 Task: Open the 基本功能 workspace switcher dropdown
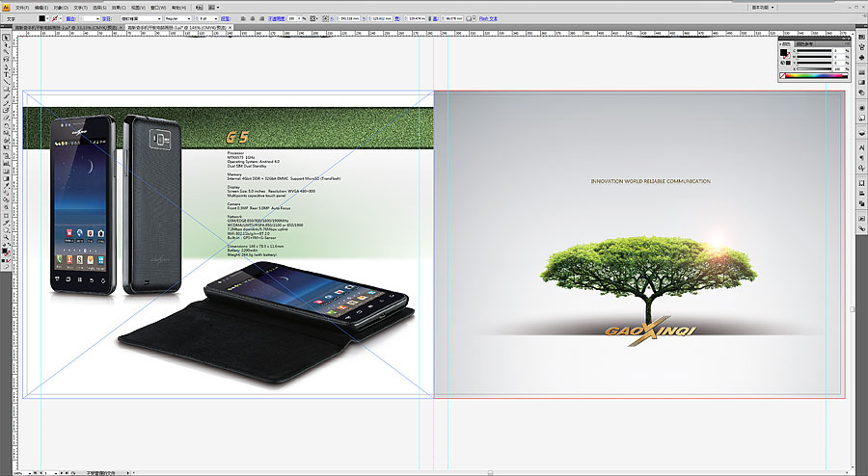765,6
